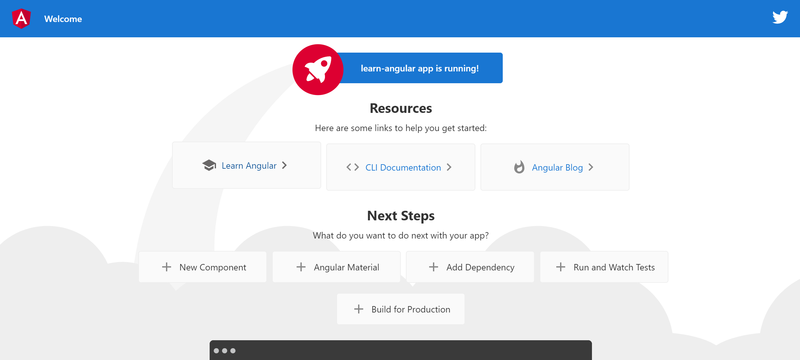Choose the Angular Material card
The height and width of the screenshot is (360, 800).
[336, 267]
